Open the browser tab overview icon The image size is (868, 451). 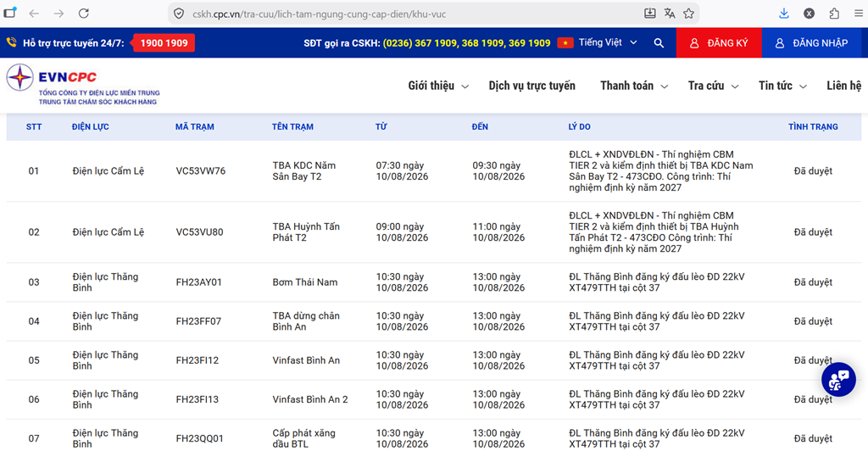tap(10, 13)
